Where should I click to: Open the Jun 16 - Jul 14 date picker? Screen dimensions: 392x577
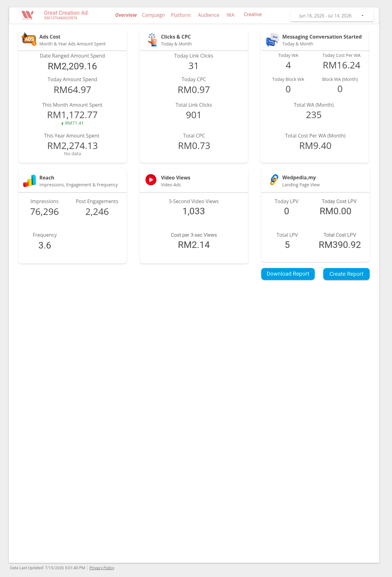click(332, 16)
